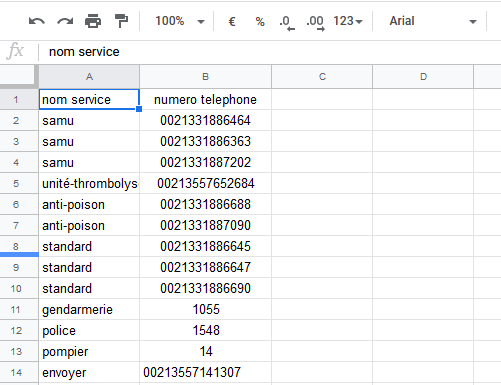Open the 123 number formats dropdown
This screenshot has width=501, height=385.
pyautogui.click(x=348, y=21)
